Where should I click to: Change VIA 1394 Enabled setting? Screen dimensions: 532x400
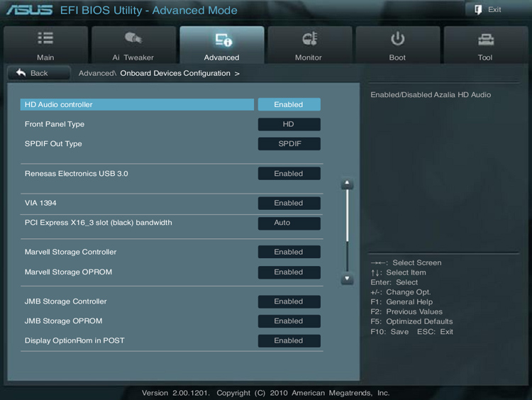289,204
